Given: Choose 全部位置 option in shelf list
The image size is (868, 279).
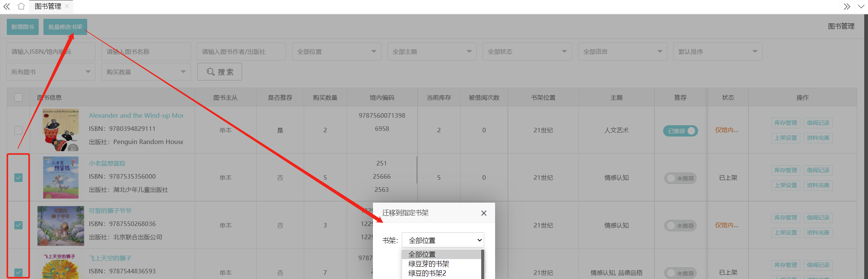Looking at the screenshot, I should pos(441,255).
